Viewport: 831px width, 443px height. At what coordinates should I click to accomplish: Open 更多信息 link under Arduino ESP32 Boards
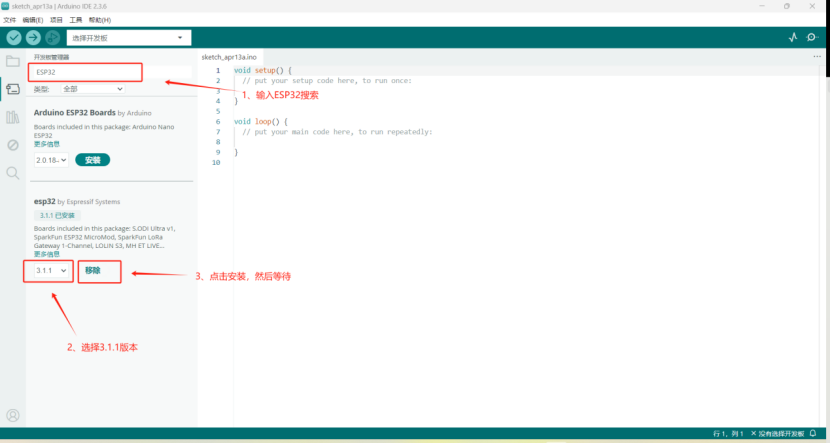[47, 144]
